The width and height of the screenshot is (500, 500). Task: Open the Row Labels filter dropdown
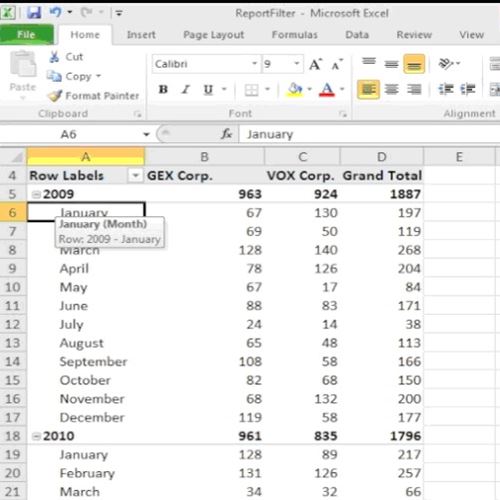[x=135, y=175]
